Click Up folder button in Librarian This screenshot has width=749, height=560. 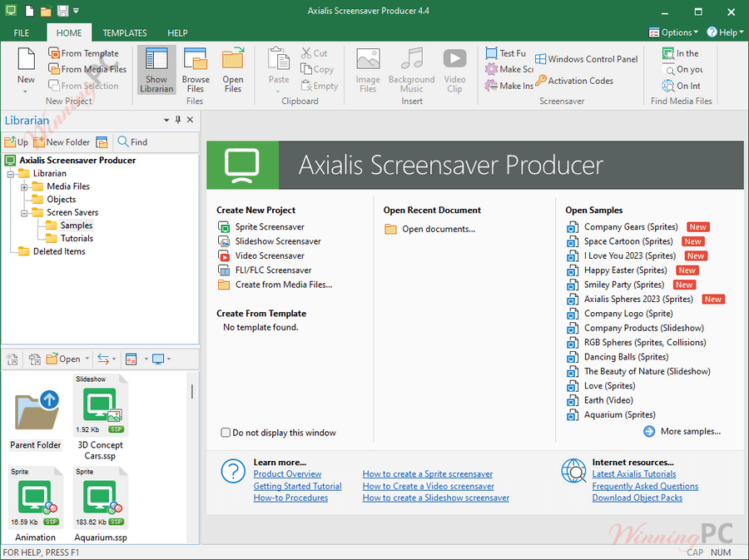tap(17, 141)
